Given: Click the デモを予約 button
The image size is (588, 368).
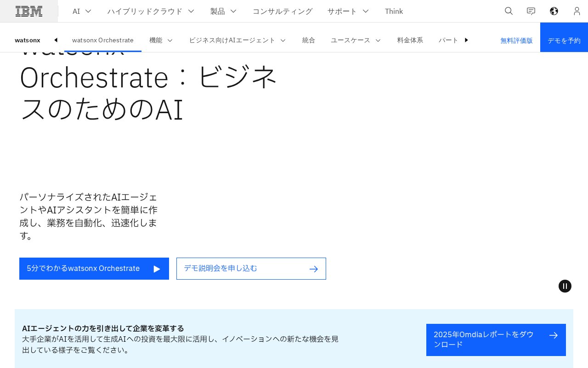Looking at the screenshot, I should [564, 37].
